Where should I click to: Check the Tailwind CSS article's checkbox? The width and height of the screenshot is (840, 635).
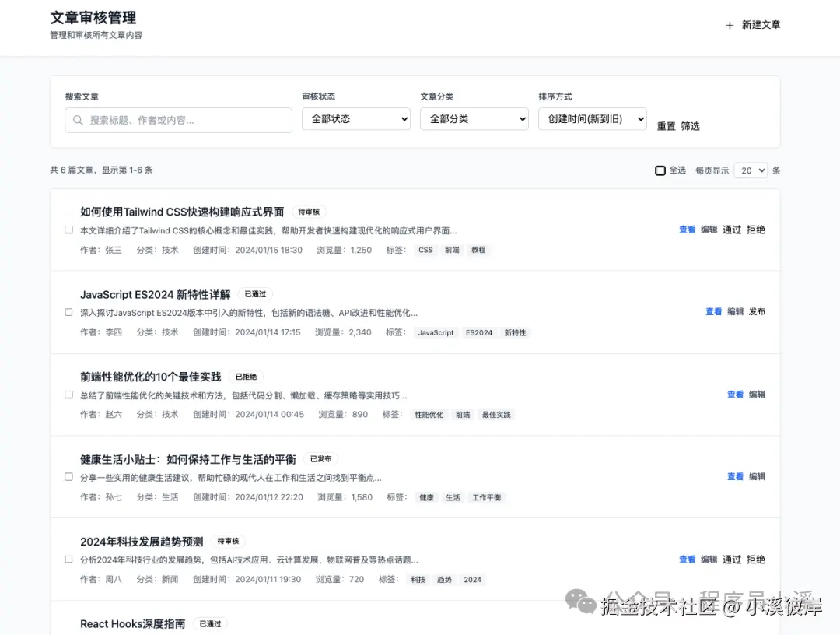click(68, 229)
